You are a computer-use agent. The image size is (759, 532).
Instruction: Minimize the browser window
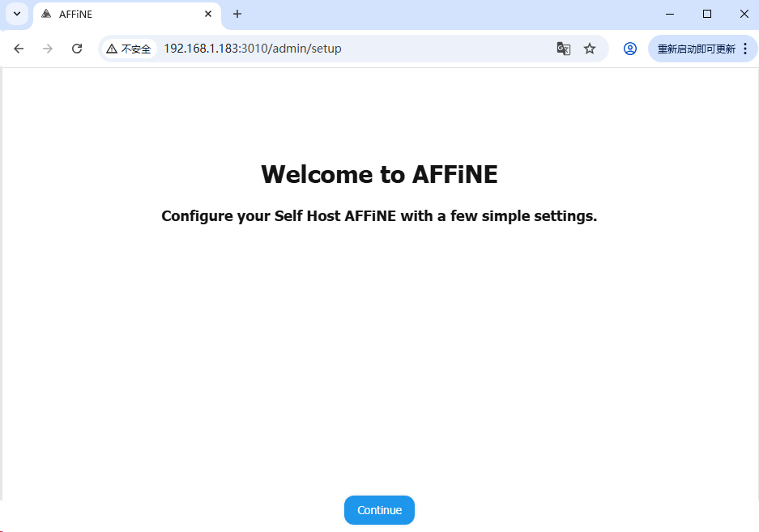click(x=670, y=14)
